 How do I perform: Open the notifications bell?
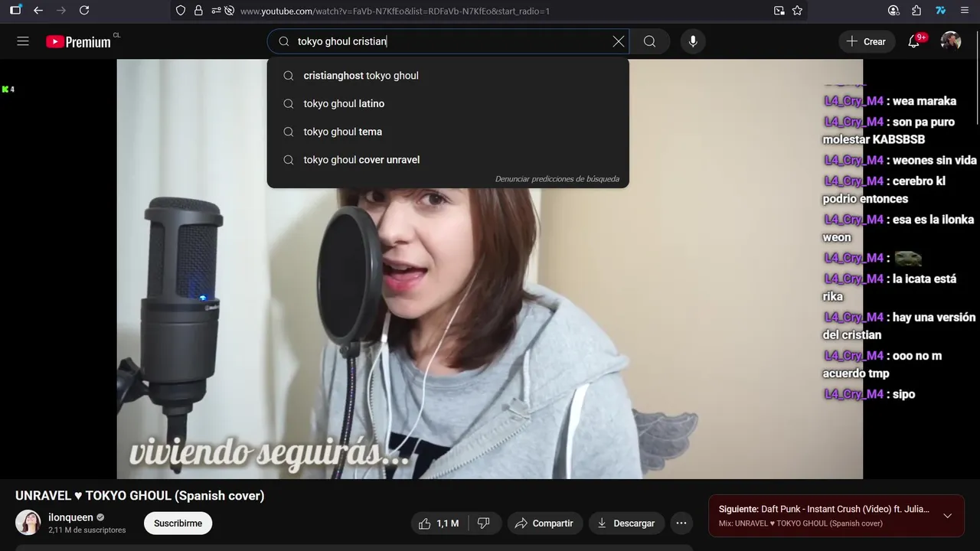click(x=914, y=41)
